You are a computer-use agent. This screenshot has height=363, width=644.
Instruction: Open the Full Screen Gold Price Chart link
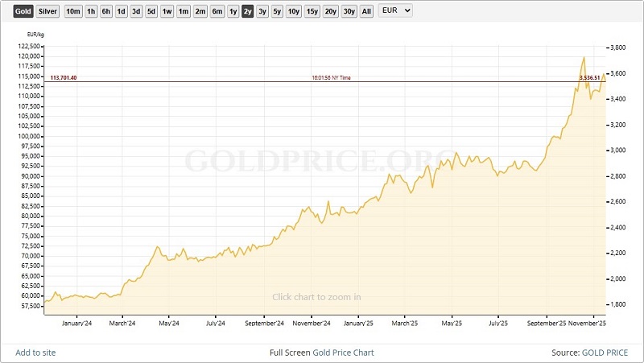point(321,353)
